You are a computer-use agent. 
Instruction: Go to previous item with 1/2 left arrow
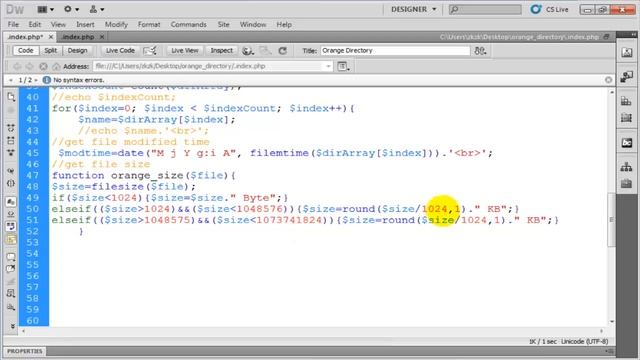point(11,80)
